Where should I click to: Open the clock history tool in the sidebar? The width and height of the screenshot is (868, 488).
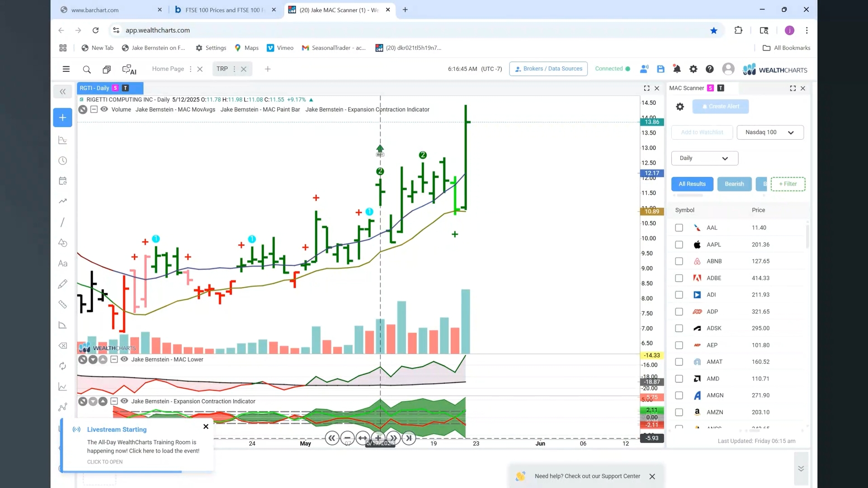[x=62, y=161]
